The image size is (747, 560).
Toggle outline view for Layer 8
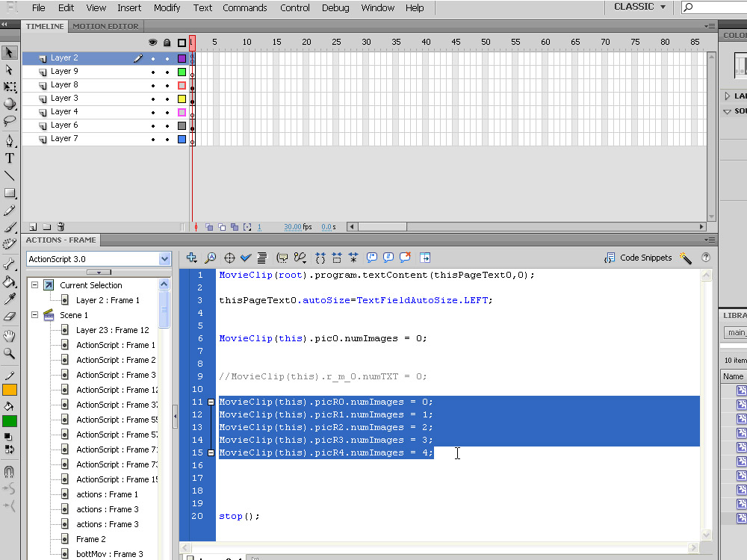(x=182, y=85)
